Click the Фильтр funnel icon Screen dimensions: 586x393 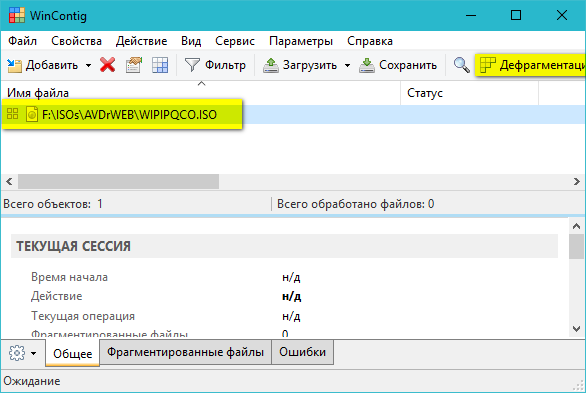coord(192,65)
